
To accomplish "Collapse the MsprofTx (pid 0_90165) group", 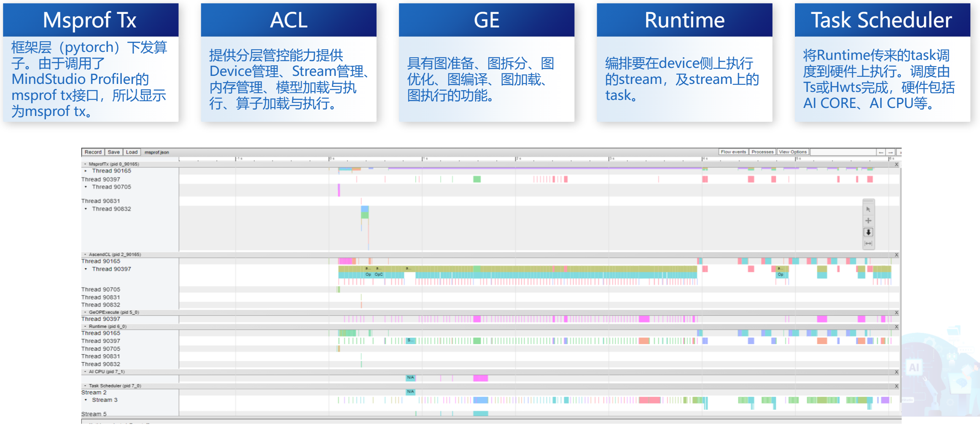I will pos(85,164).
